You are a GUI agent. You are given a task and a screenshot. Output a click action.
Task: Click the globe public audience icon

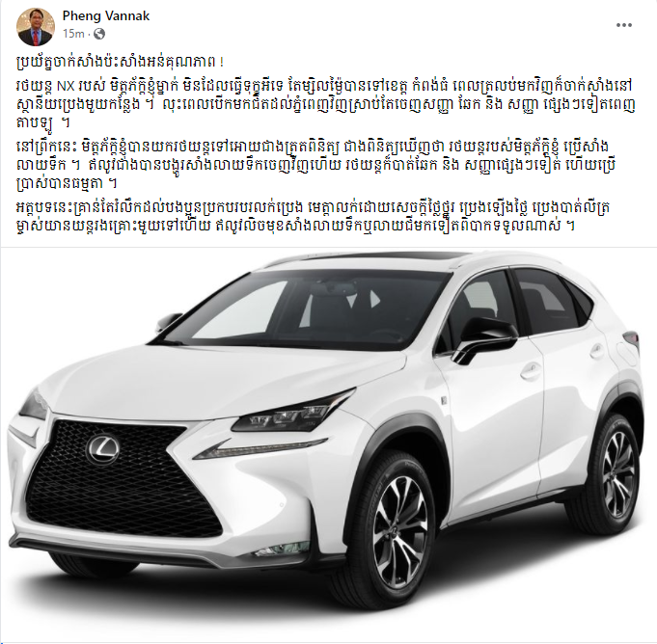point(99,34)
